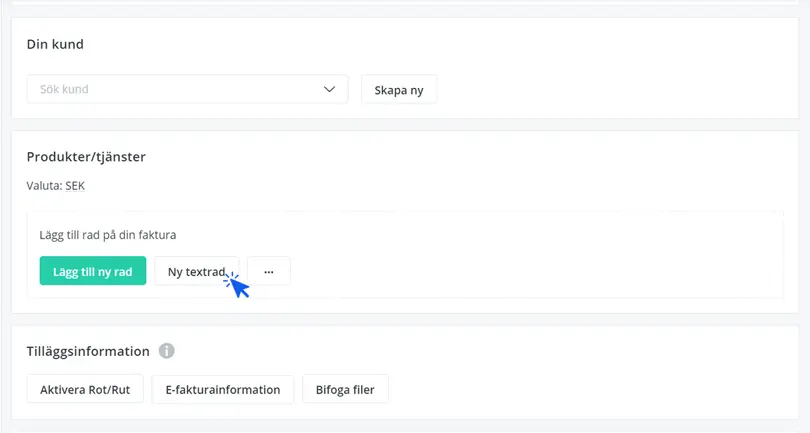Viewport: 810px width, 433px height.
Task: Click the green Lägg till ny rad button
Action: pos(93,271)
